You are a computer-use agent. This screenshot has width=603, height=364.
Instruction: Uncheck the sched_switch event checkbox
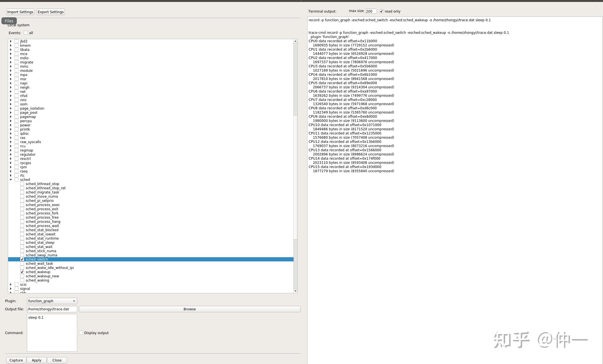pos(22,259)
